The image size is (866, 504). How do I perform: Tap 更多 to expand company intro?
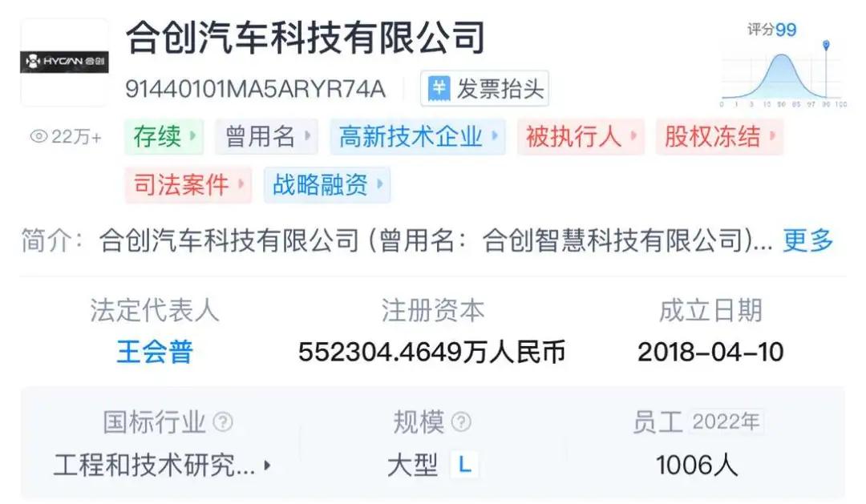807,240
